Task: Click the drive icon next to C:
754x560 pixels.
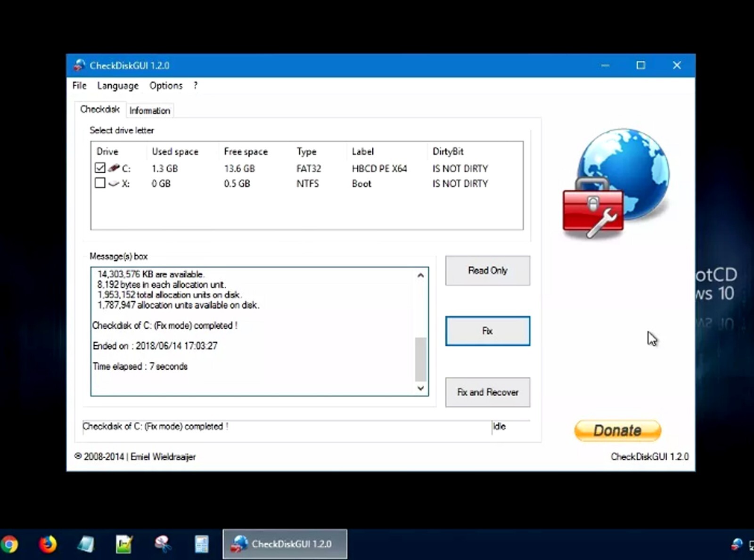Action: (115, 168)
